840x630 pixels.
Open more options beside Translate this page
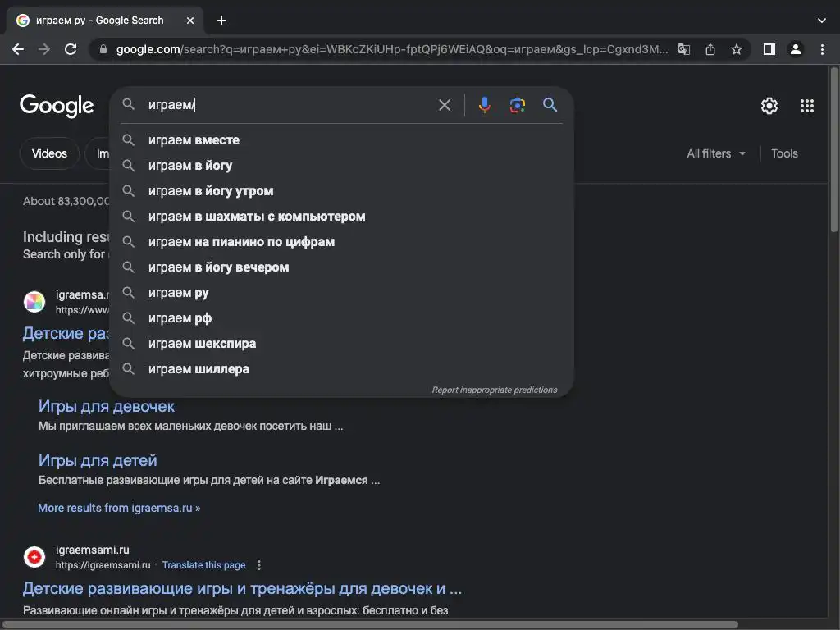tap(258, 565)
